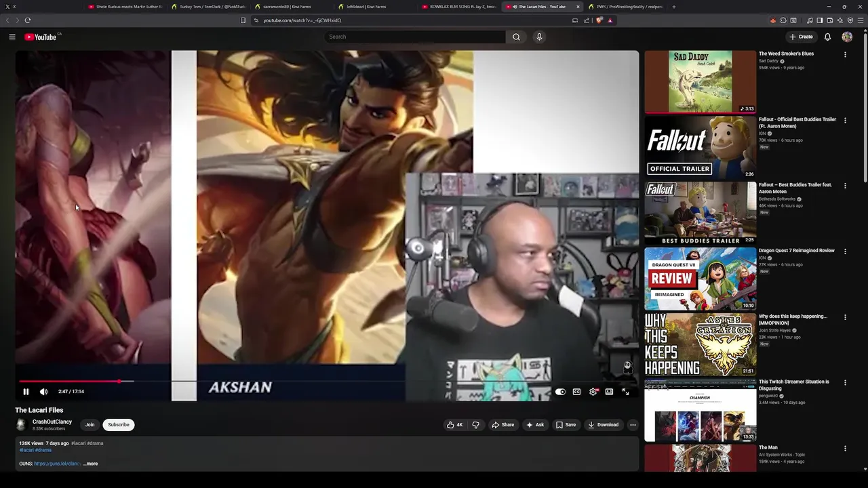Open browser extensions puzzle icon
The height and width of the screenshot is (488, 868).
tap(783, 20)
